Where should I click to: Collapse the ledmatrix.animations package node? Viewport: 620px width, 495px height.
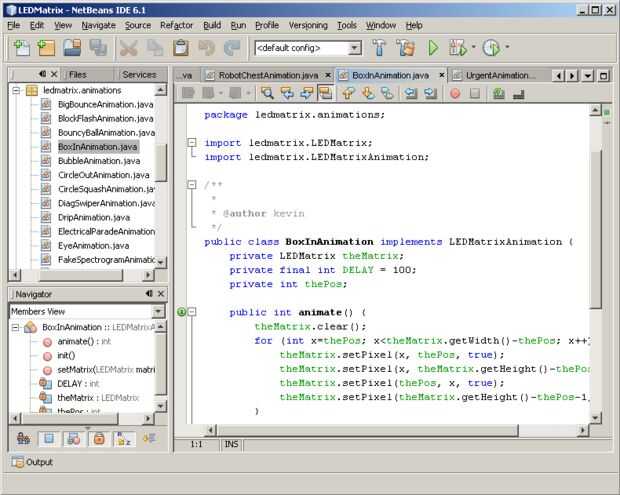click(x=16, y=90)
